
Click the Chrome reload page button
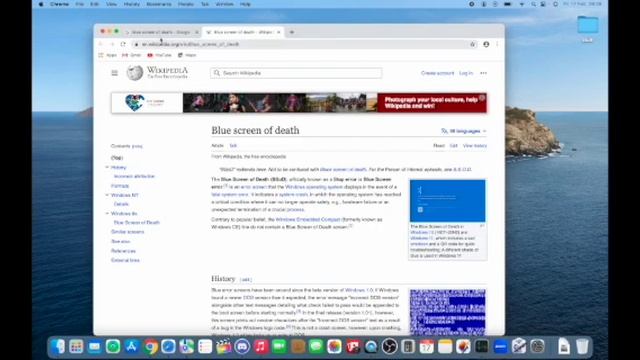[123, 44]
